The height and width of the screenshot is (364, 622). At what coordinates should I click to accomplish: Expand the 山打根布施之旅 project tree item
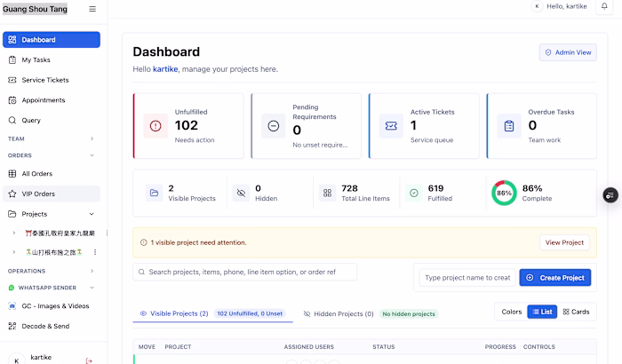(14, 252)
